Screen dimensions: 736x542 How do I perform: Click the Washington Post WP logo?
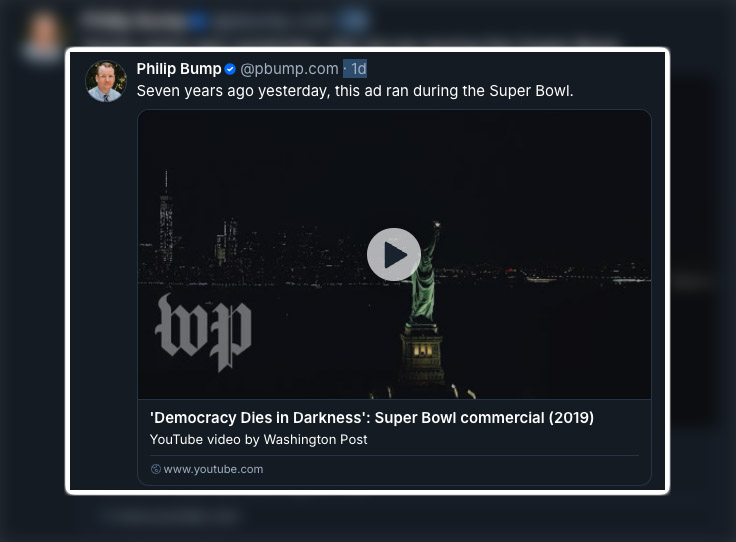(x=203, y=332)
